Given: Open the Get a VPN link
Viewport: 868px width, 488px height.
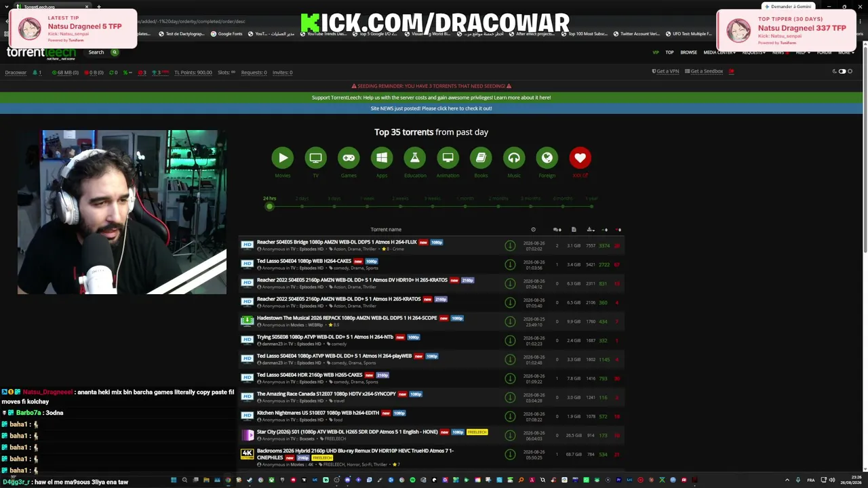Looking at the screenshot, I should (666, 71).
